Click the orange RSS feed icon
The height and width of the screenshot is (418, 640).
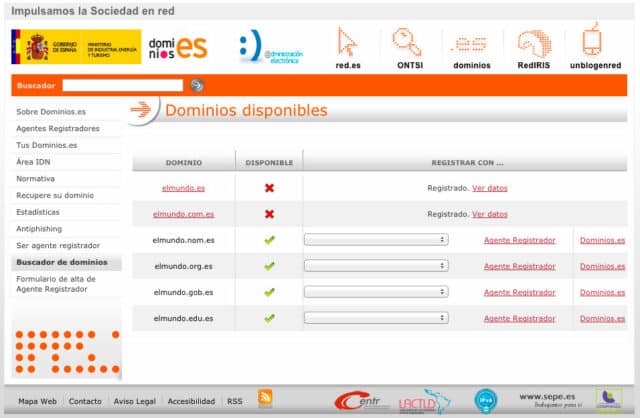pos(265,398)
